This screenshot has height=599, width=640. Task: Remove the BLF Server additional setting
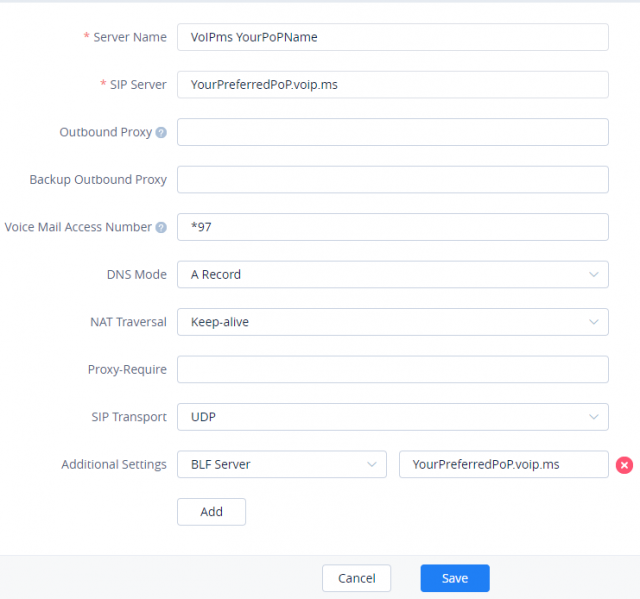(x=624, y=465)
